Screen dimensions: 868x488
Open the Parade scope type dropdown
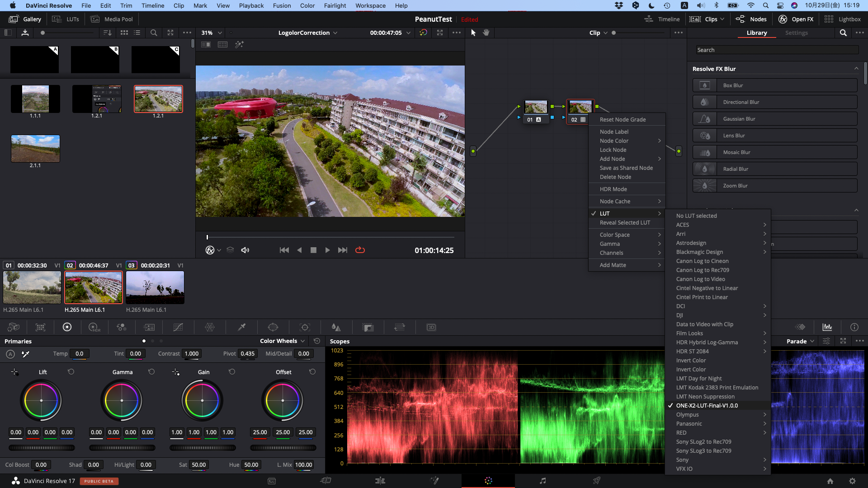800,341
